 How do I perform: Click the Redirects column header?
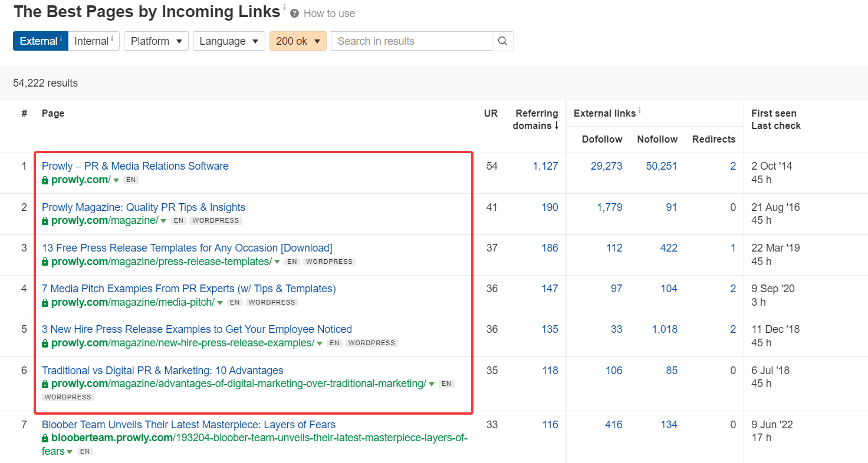(714, 139)
